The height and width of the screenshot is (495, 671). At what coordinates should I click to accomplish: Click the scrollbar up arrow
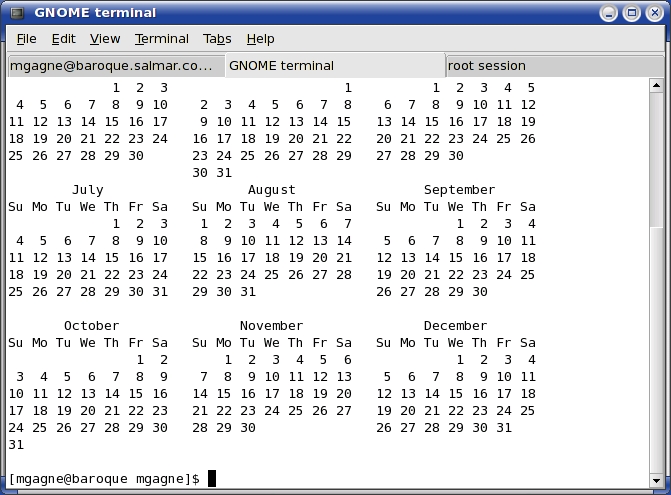657,87
